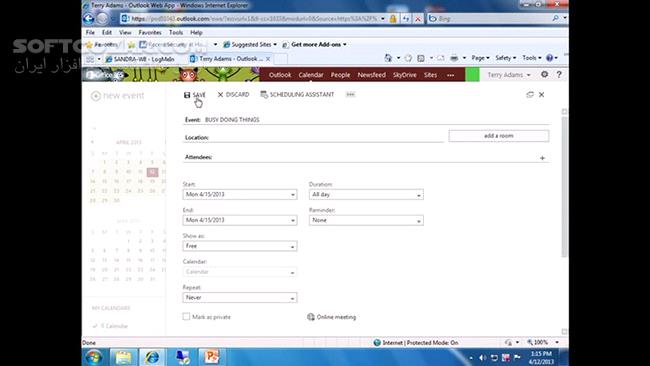Discard the event with the X icon

coord(221,95)
